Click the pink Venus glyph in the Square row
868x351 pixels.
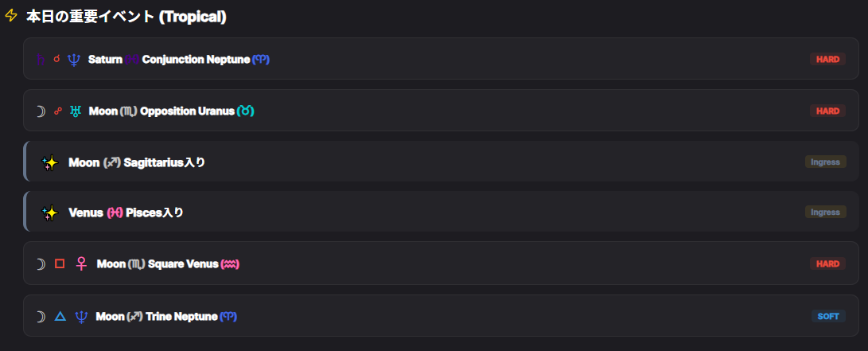click(x=80, y=263)
